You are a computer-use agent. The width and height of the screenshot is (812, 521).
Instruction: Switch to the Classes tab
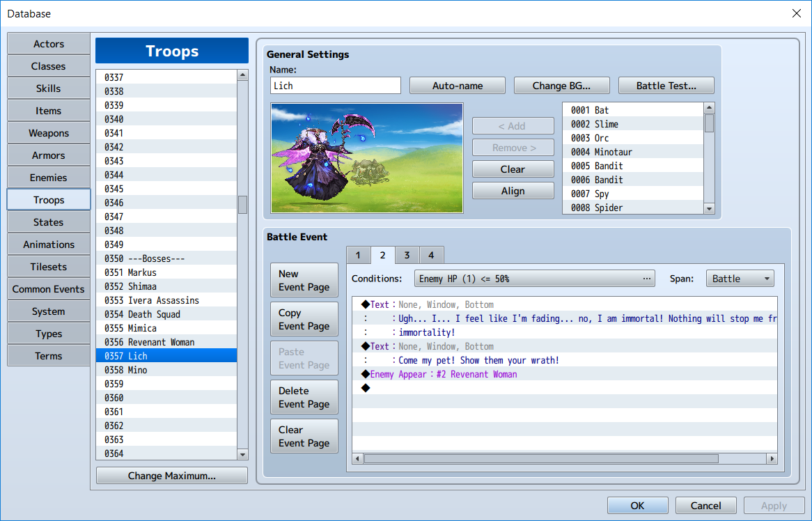(x=49, y=66)
